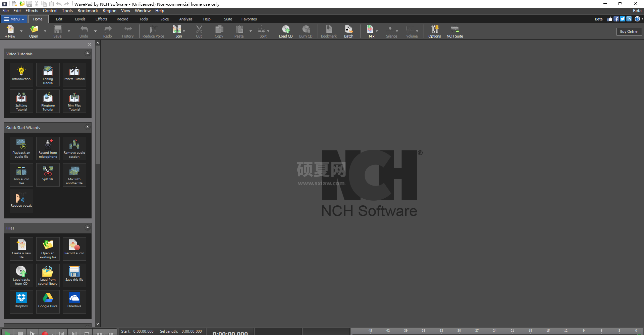Click the green Play button

[7, 333]
